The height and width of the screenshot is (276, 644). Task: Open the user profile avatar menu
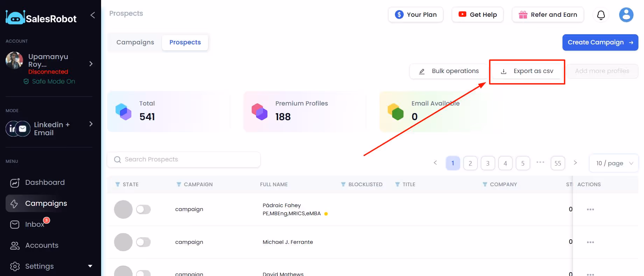click(626, 15)
